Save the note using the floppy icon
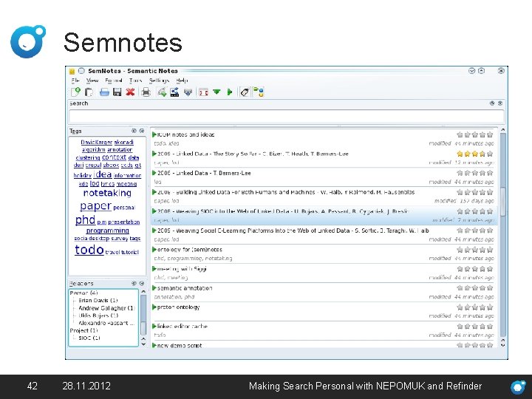Image resolution: width=532 pixels, height=399 pixels. [117, 92]
